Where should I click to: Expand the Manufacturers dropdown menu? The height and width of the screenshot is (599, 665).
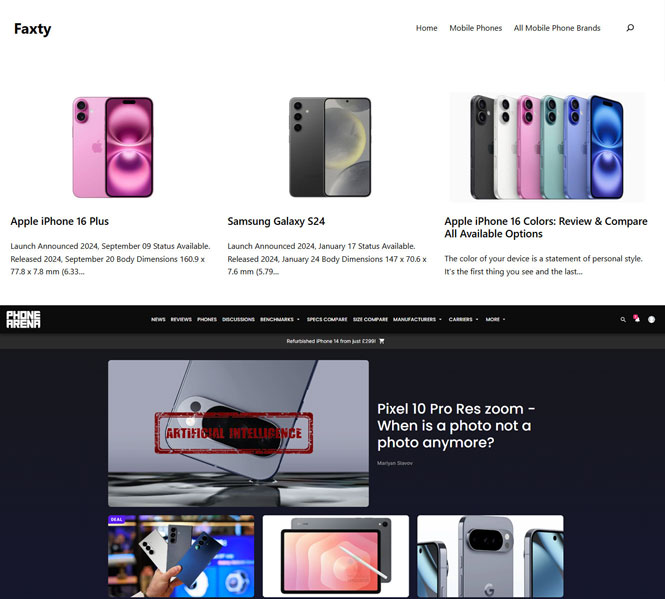(417, 319)
